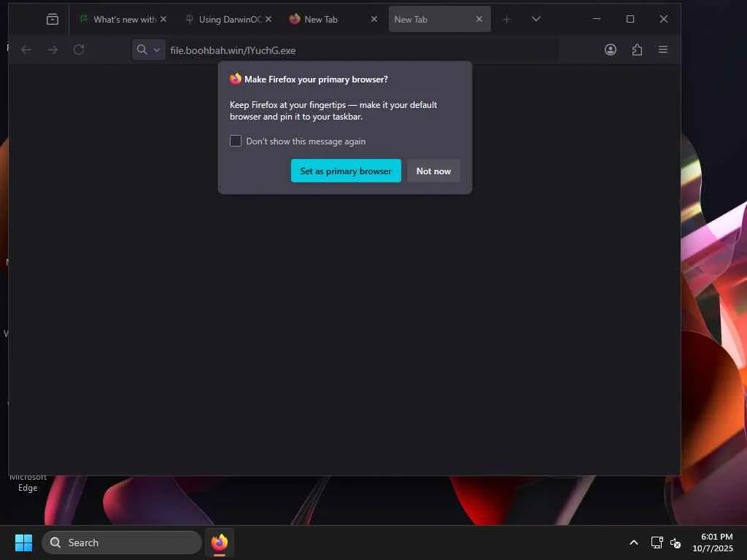
Task: Open the list all tabs chevron
Action: pos(536,19)
